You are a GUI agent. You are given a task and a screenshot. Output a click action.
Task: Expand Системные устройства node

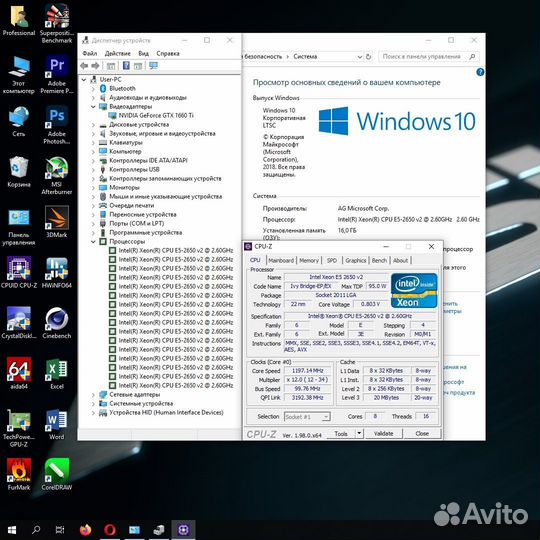pyautogui.click(x=93, y=404)
